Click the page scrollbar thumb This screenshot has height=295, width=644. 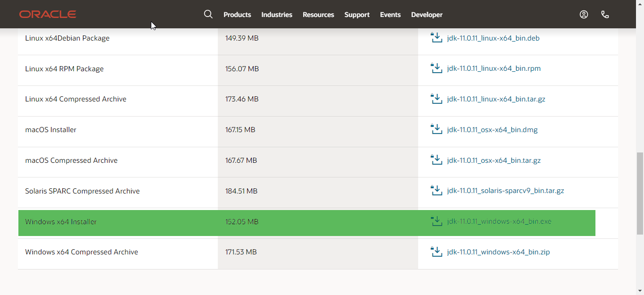pyautogui.click(x=640, y=194)
